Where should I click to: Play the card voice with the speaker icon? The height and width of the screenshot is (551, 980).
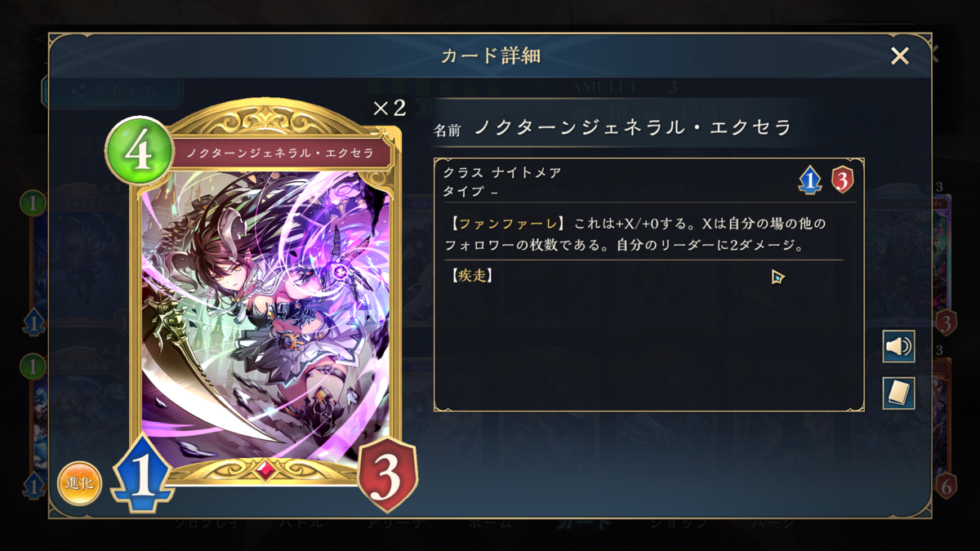[898, 347]
